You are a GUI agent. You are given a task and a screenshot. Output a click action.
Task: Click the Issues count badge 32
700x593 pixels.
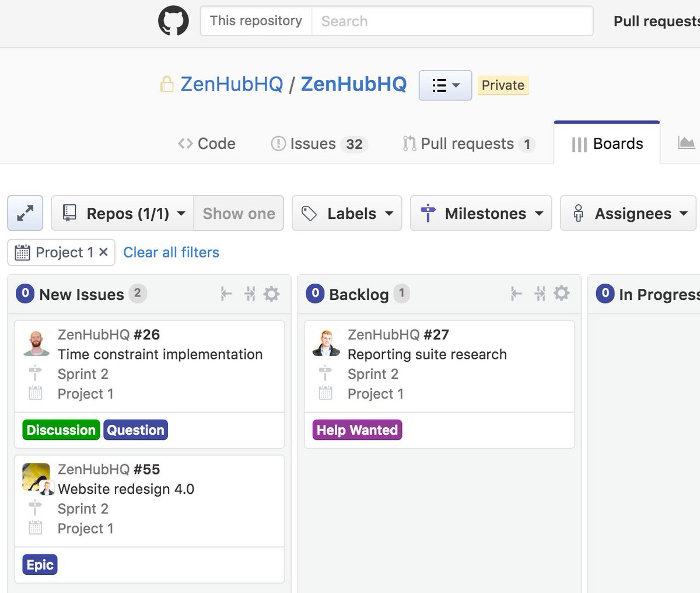(354, 144)
